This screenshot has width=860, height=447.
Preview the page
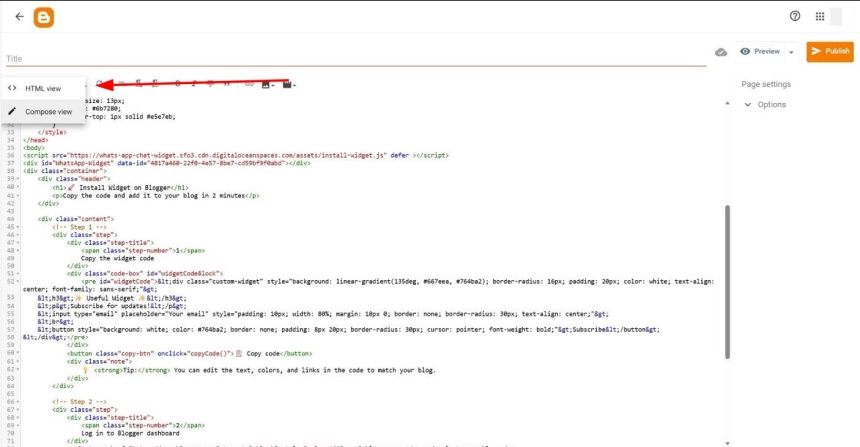pos(760,52)
